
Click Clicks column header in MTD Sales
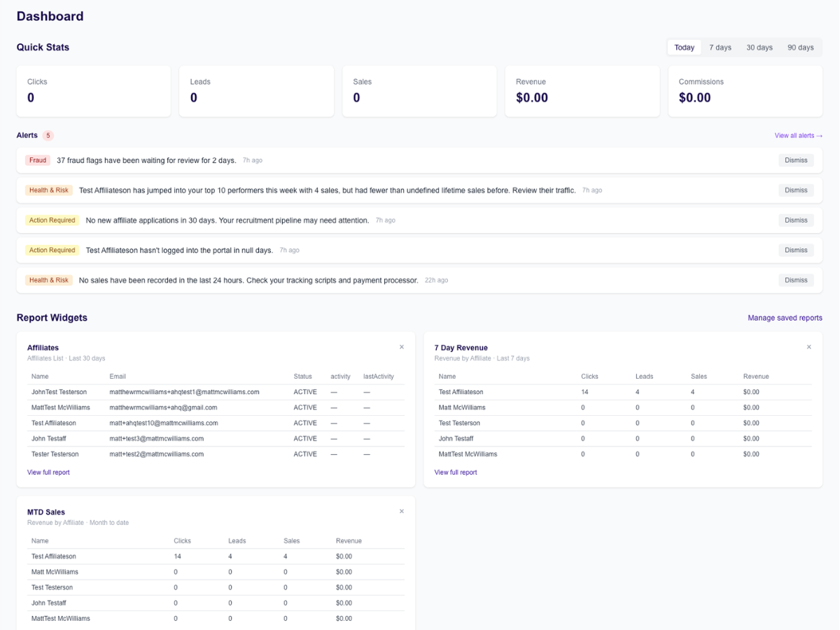point(183,541)
